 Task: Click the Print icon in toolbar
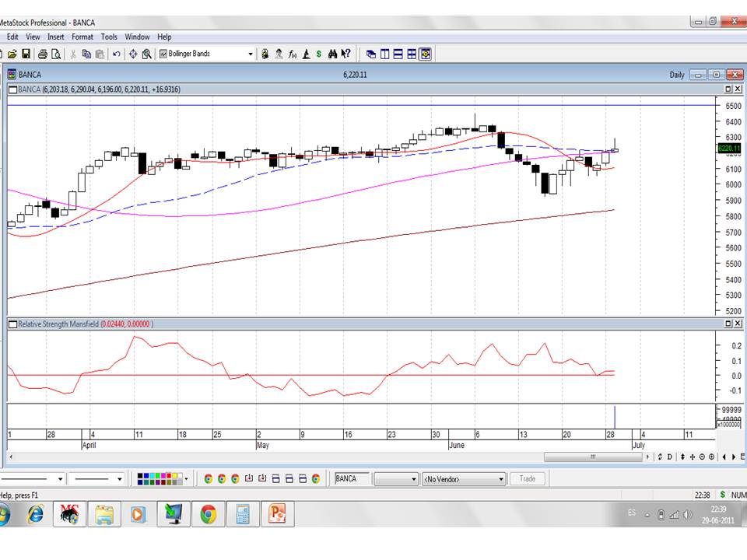pyautogui.click(x=43, y=54)
